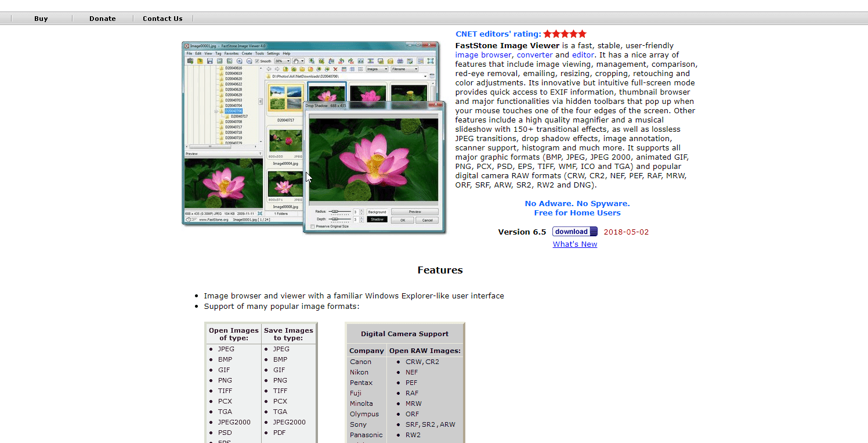868x443 pixels.
Task: Click 'PSD' in the Open Images column
Action: (225, 433)
